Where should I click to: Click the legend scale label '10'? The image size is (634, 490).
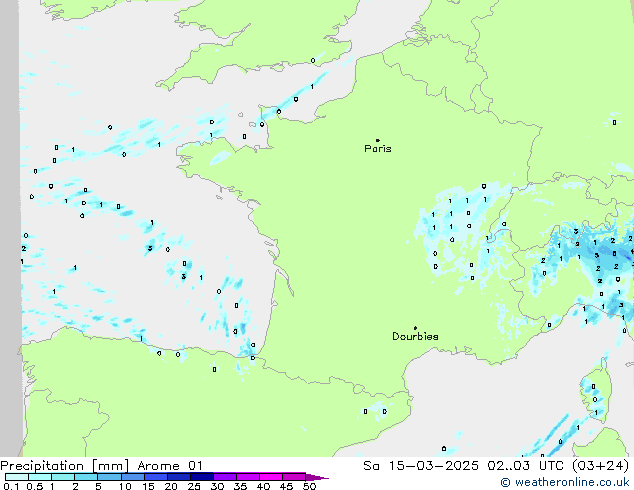(x=125, y=486)
